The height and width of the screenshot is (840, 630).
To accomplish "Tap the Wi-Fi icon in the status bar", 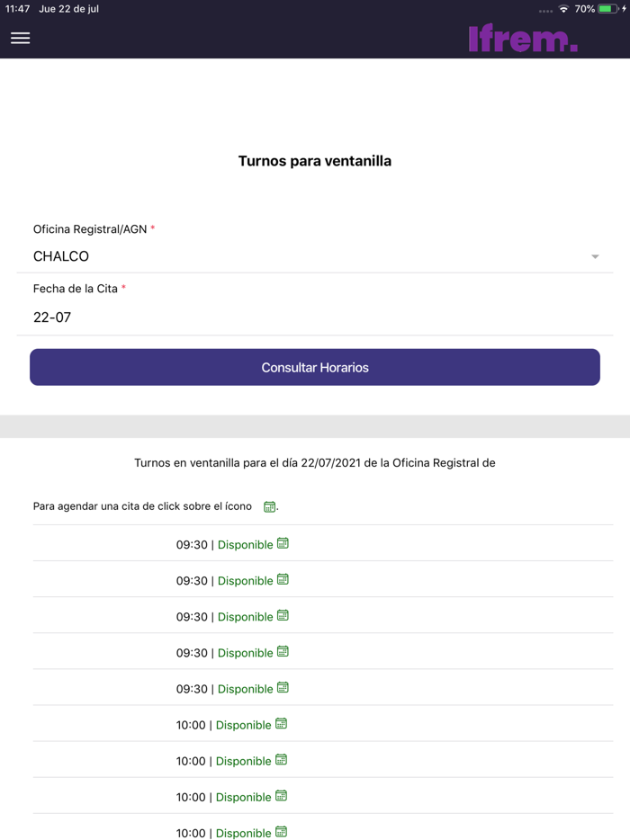I will click(563, 9).
